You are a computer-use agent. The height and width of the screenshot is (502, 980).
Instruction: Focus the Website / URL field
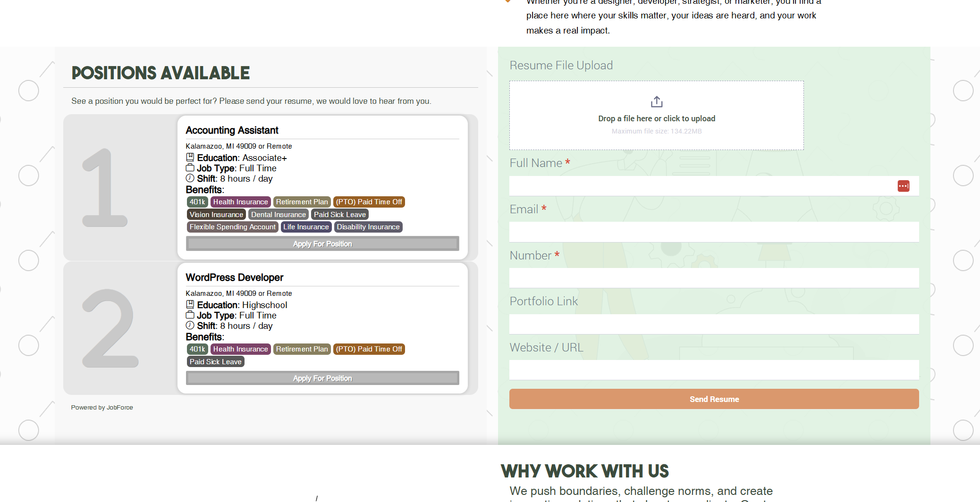[714, 370]
